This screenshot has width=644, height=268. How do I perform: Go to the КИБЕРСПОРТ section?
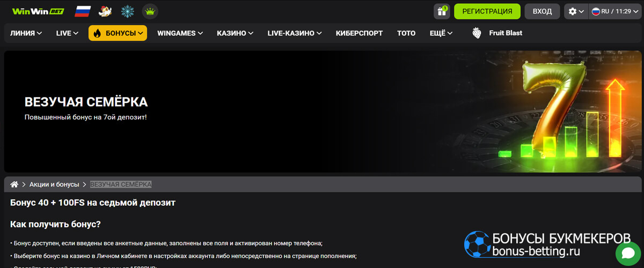[x=359, y=33]
